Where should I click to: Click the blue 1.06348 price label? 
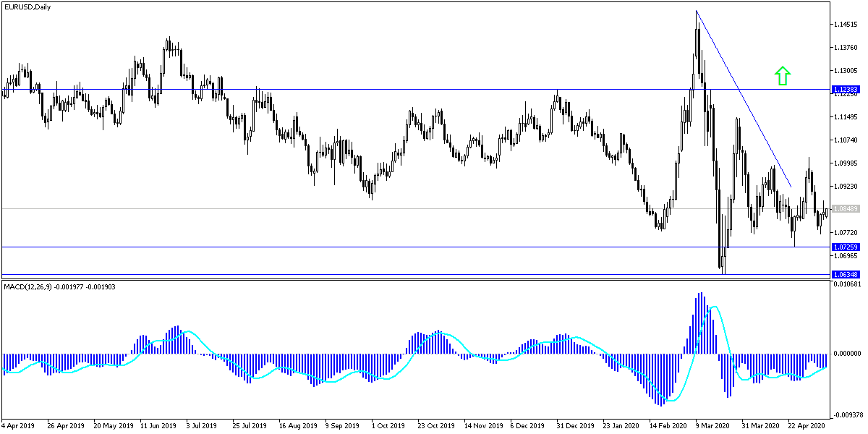tap(845, 275)
